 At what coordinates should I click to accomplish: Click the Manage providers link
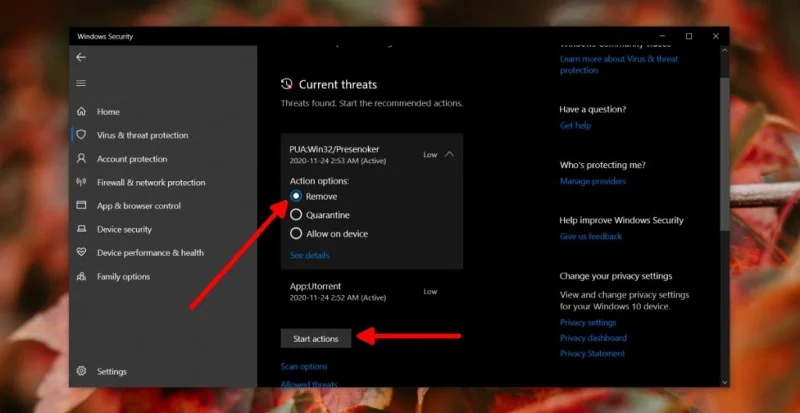pos(592,181)
